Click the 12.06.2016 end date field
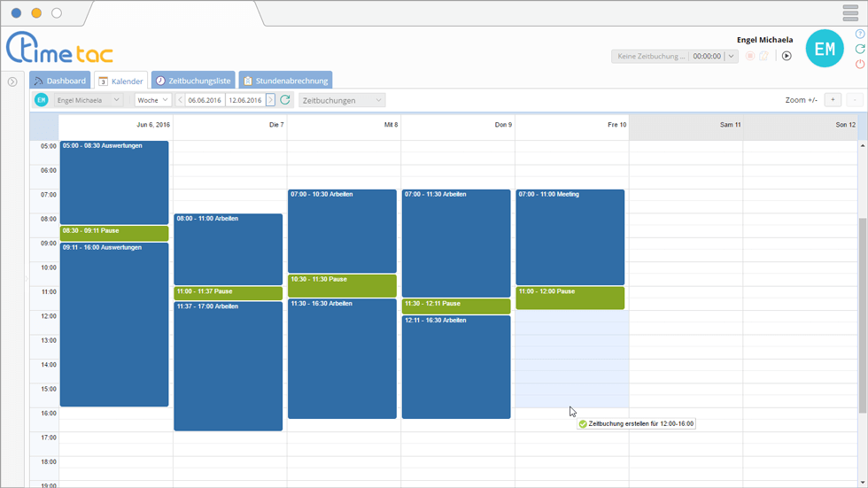868x488 pixels. (x=245, y=100)
